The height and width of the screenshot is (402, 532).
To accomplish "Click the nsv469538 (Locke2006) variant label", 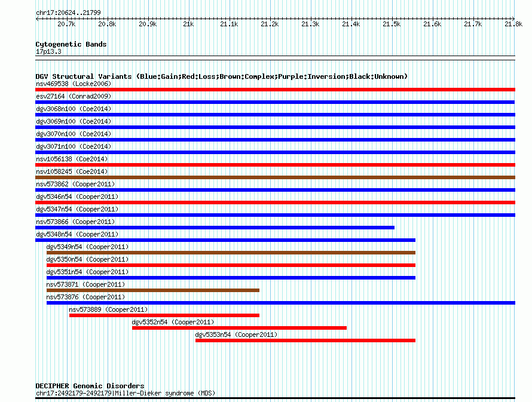I will click(x=74, y=84).
